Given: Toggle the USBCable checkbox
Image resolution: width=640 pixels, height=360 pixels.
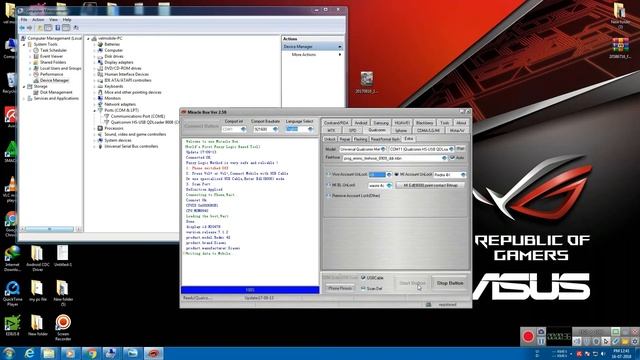Looking at the screenshot, I should click(363, 278).
